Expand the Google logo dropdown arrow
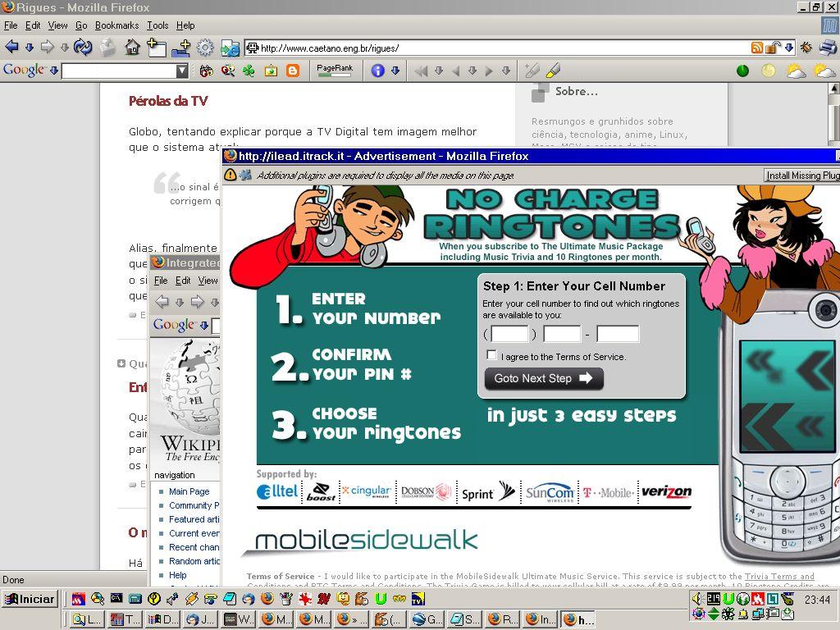This screenshot has width=840, height=630. click(x=53, y=71)
